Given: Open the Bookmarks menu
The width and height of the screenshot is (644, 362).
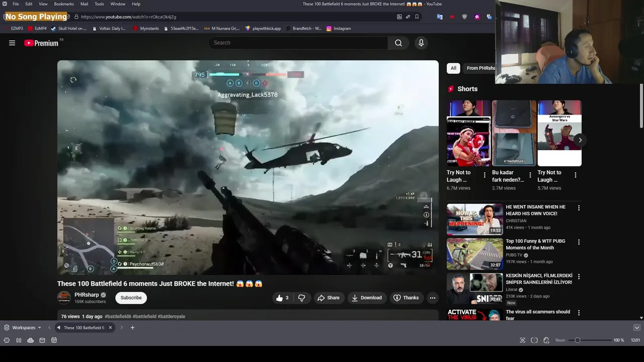Looking at the screenshot, I should tap(64, 4).
